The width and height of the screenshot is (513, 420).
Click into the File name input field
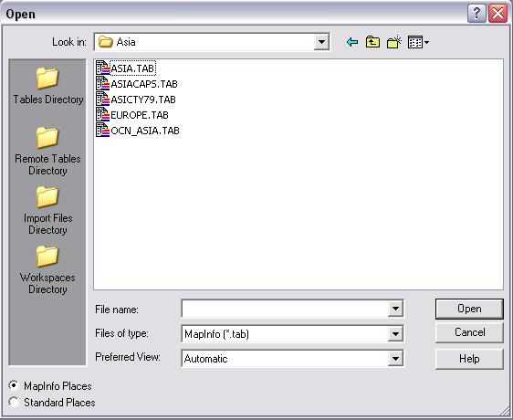pos(285,309)
